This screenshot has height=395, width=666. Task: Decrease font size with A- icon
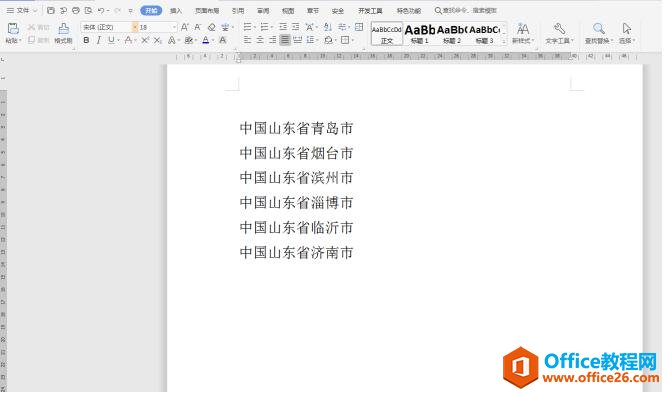[198, 27]
